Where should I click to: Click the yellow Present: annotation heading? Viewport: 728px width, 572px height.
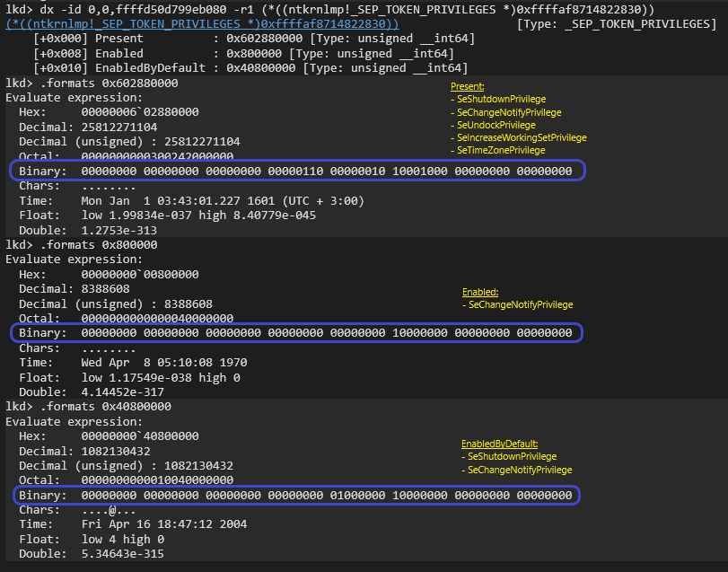469,86
